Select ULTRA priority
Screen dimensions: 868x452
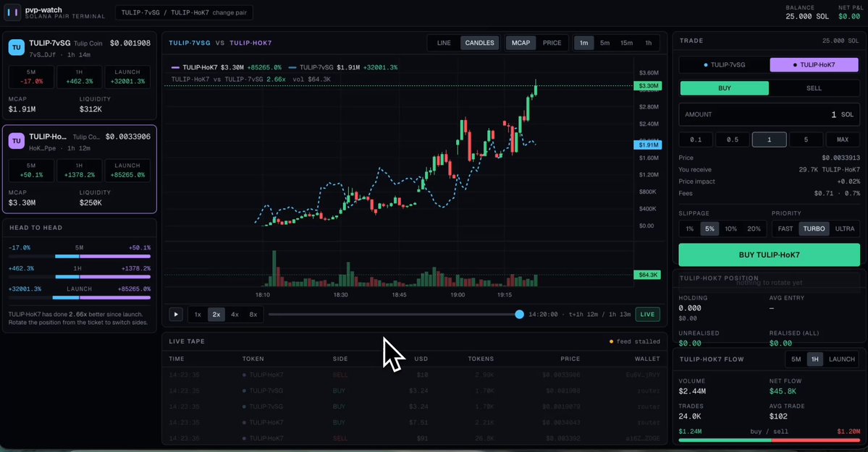click(845, 229)
